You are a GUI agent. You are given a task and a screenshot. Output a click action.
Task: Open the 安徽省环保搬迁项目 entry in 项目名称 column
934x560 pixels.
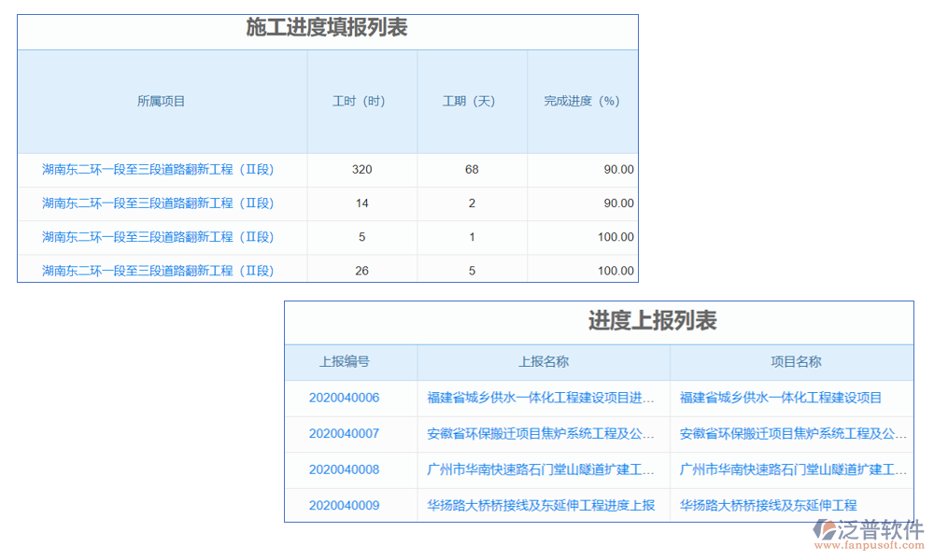click(x=792, y=433)
